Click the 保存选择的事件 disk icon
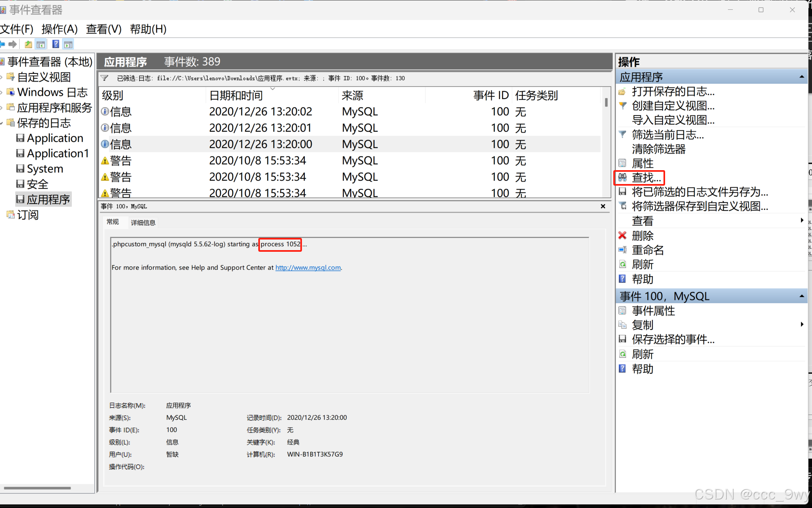The image size is (812, 508). pos(622,339)
